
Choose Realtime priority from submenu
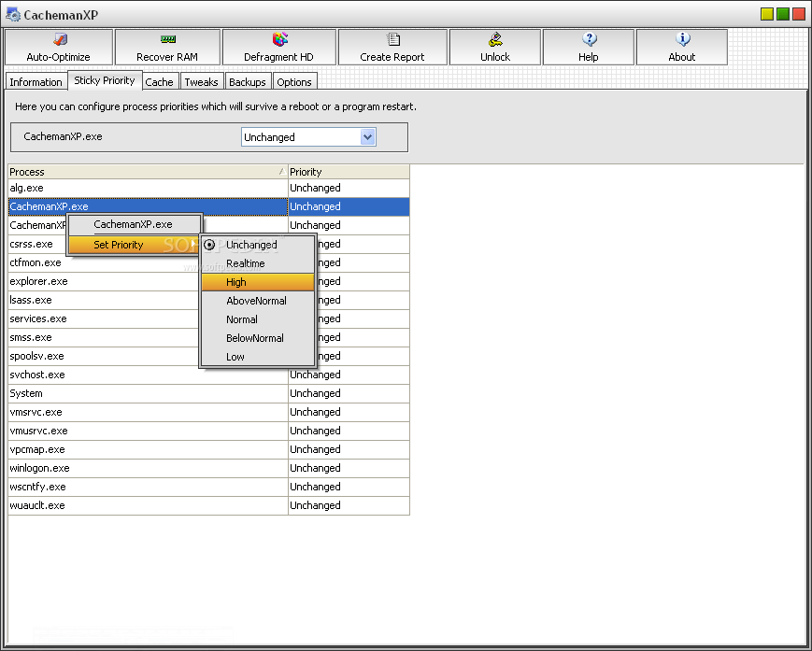pyautogui.click(x=258, y=263)
